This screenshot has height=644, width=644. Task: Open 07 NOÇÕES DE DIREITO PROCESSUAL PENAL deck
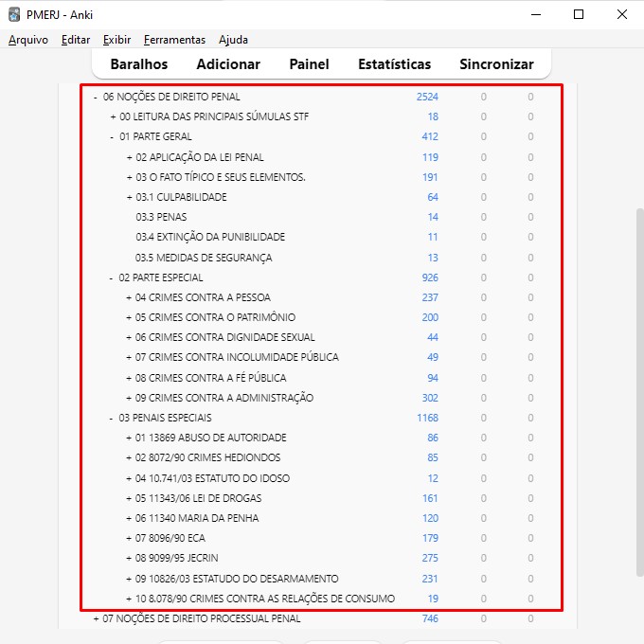tap(201, 618)
